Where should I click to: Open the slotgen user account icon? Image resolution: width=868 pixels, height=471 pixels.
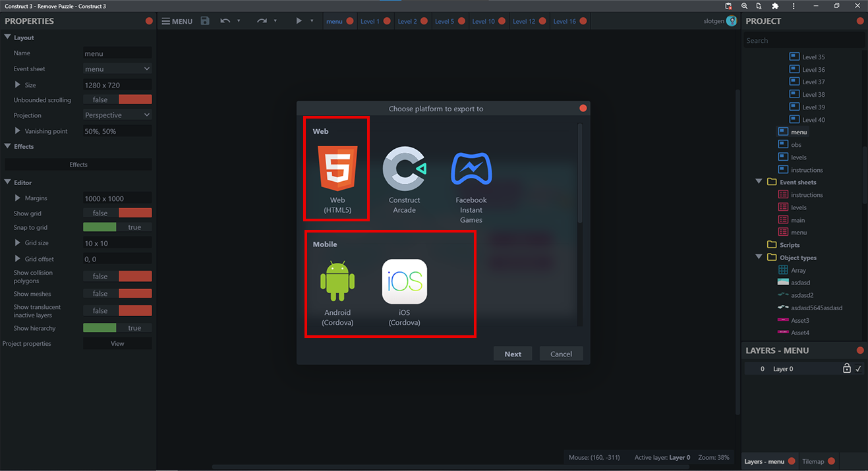click(x=731, y=21)
